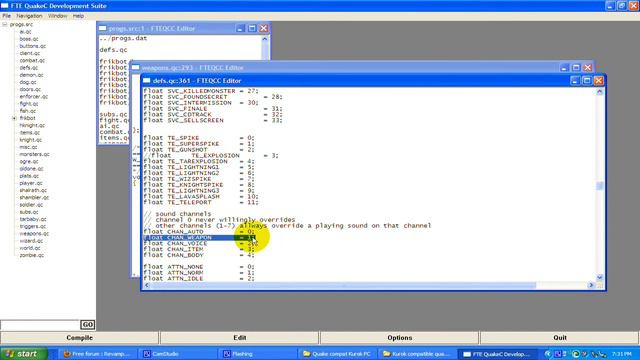Select buttons.qc in the file tree

tap(32, 46)
